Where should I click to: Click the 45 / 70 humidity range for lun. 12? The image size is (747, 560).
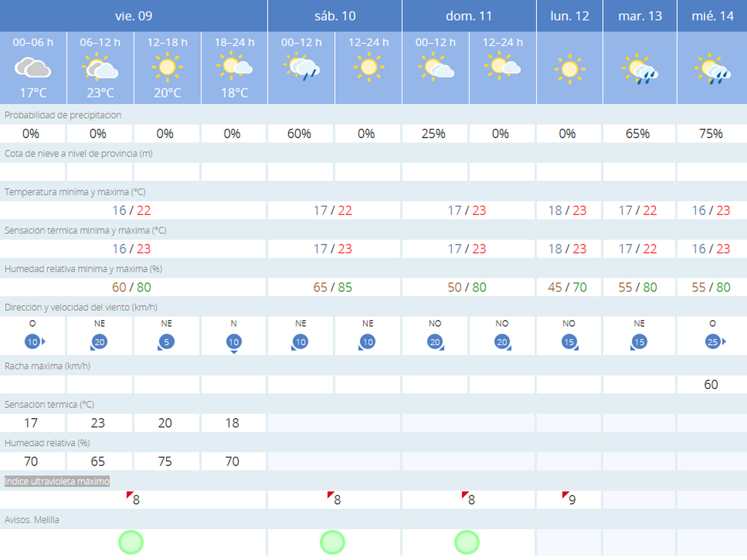(567, 287)
